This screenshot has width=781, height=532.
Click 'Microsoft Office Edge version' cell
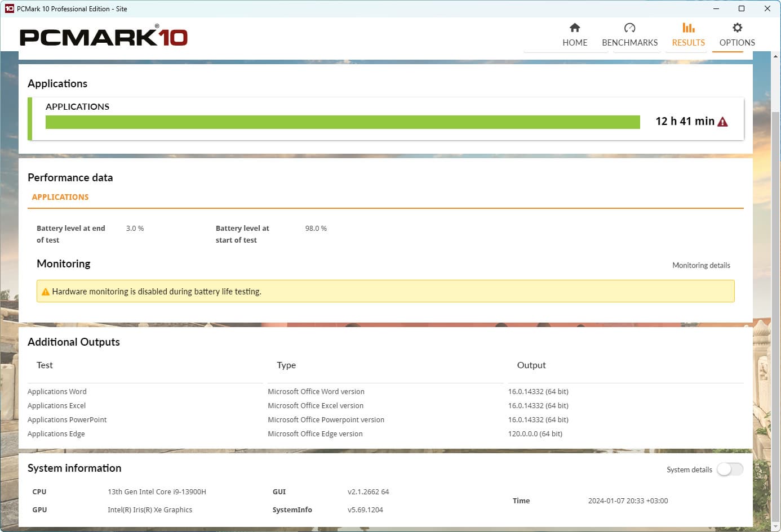pos(315,434)
